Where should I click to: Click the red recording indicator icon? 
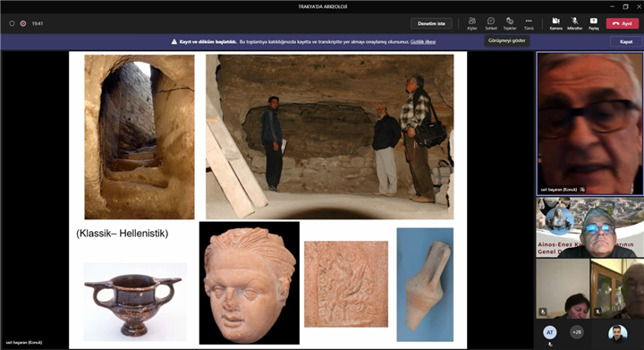click(x=23, y=23)
